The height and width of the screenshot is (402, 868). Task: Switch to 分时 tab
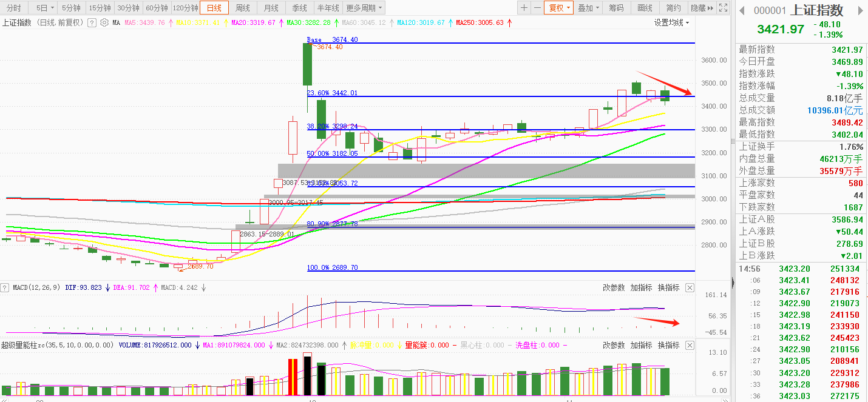(13, 8)
